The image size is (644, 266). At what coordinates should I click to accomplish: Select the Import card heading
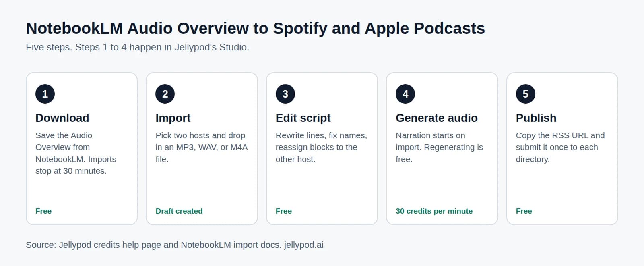pyautogui.click(x=173, y=118)
